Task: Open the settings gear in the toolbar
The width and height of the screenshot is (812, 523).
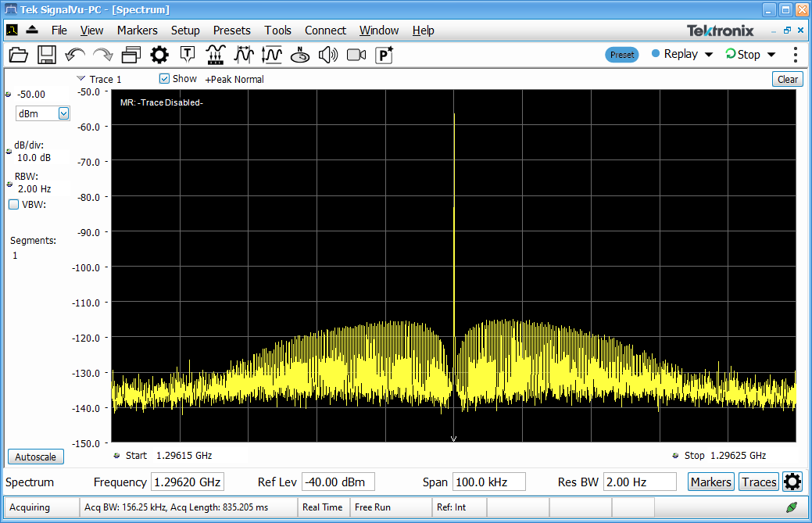Action: (x=159, y=55)
